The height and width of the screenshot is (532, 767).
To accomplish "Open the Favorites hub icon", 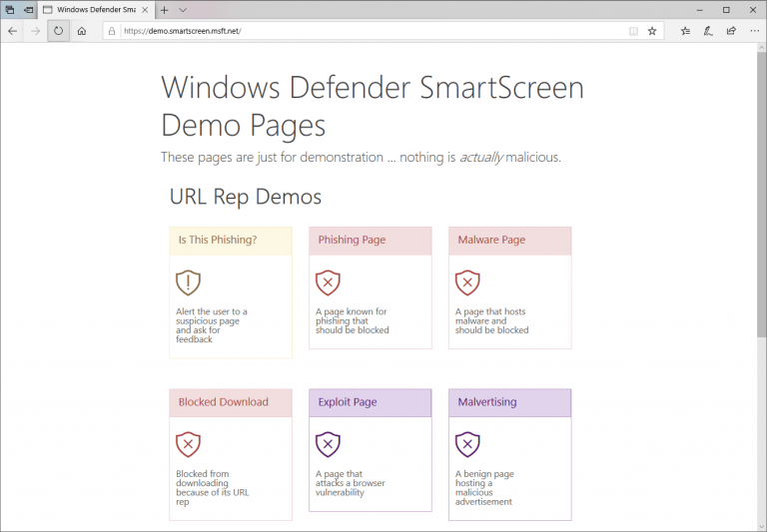I will coord(685,31).
